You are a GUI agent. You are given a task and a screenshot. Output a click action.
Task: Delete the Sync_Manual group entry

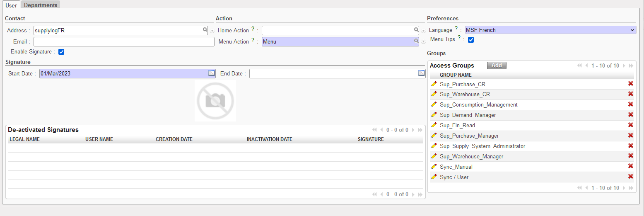(x=631, y=166)
